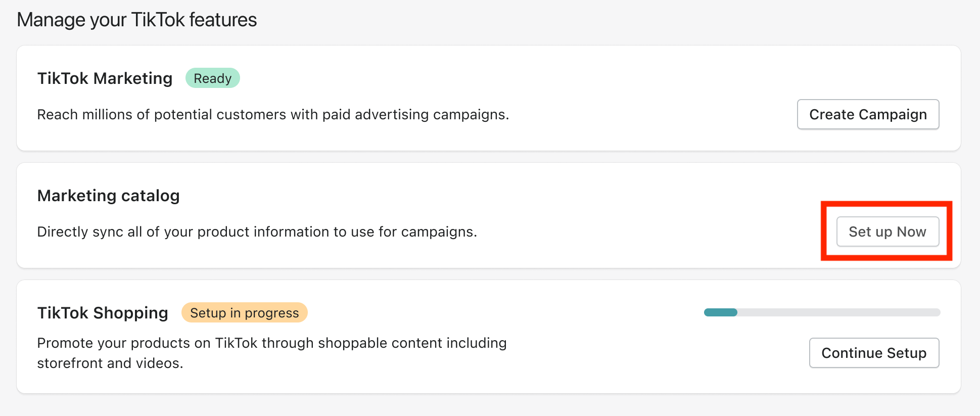The image size is (980, 416).
Task: Click the word Campaign in the Create Campaign button
Action: click(x=893, y=115)
